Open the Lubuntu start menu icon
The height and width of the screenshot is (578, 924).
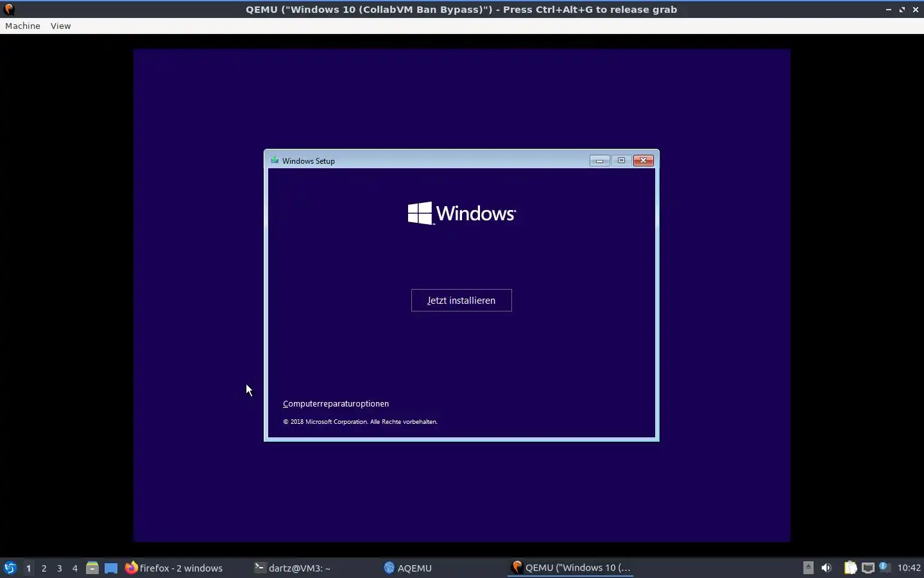10,568
